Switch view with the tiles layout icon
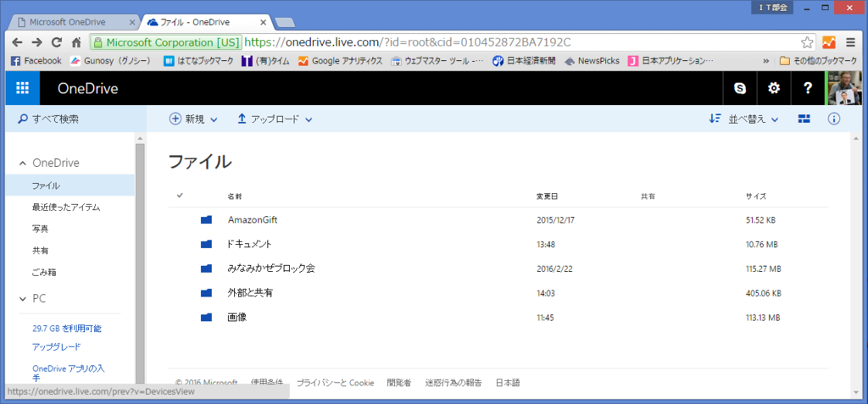The width and height of the screenshot is (868, 404). point(804,119)
